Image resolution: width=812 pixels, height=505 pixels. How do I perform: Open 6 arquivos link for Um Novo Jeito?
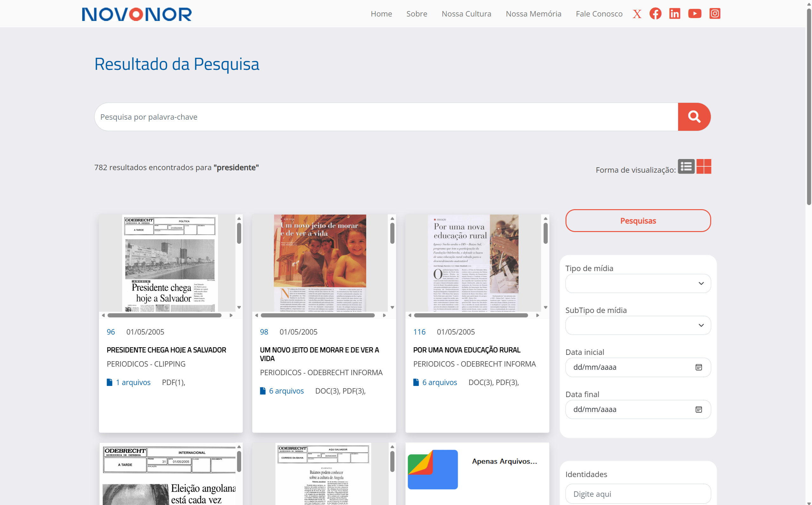pyautogui.click(x=286, y=391)
